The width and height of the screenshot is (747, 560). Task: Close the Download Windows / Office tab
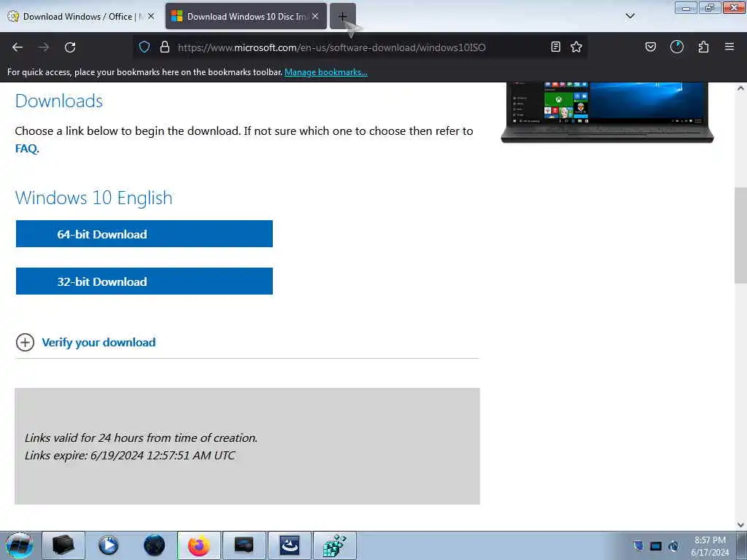point(151,17)
